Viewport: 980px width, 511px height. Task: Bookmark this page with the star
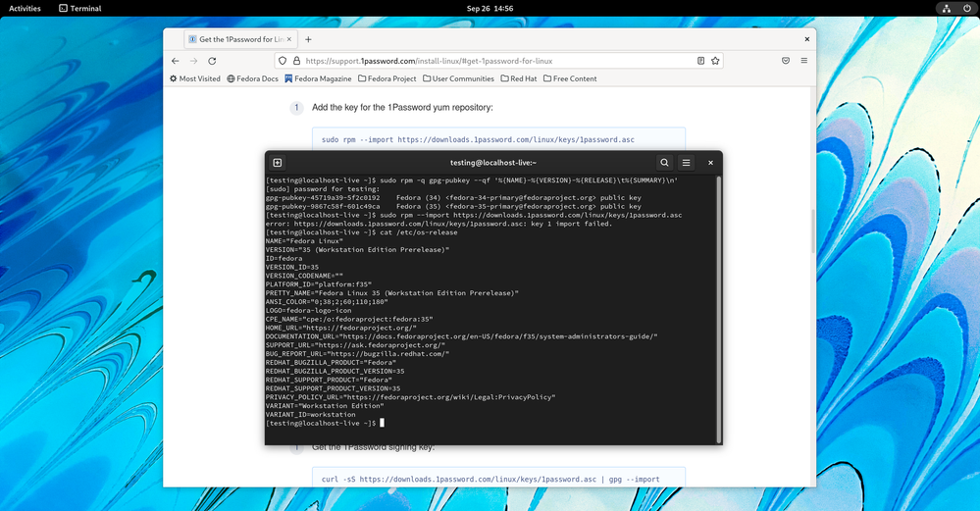click(715, 61)
